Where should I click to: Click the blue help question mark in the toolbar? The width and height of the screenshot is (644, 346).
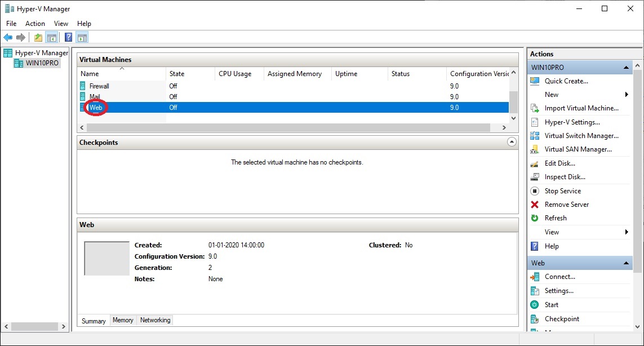tap(69, 38)
